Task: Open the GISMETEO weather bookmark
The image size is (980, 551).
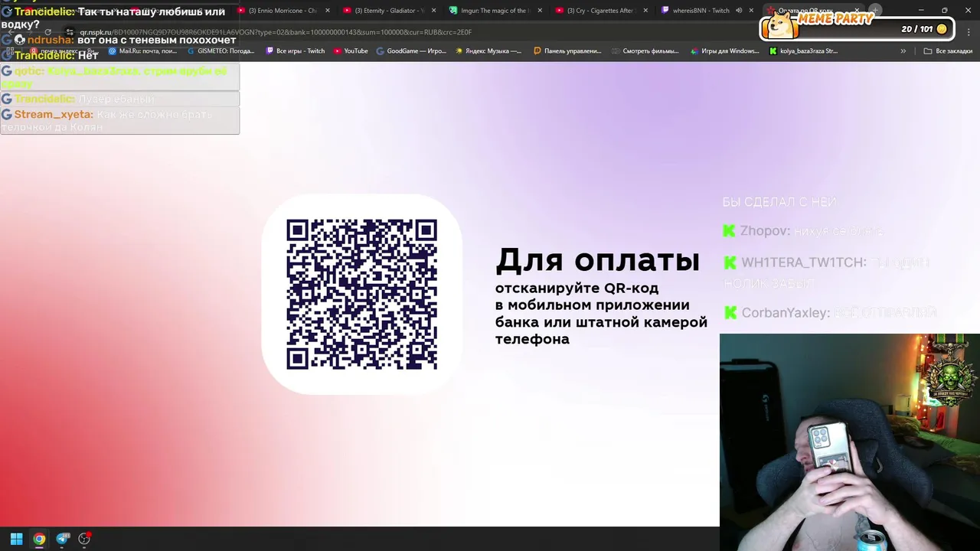Action: point(220,51)
